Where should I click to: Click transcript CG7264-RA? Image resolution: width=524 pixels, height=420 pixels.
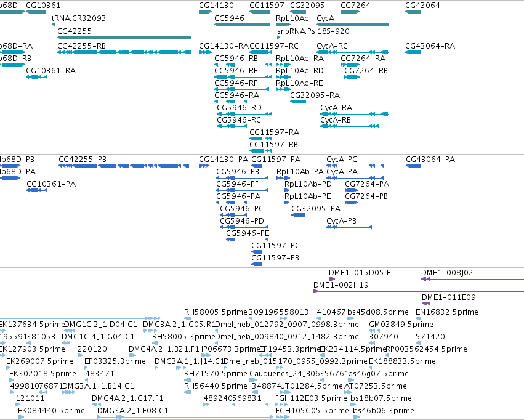[363, 59]
